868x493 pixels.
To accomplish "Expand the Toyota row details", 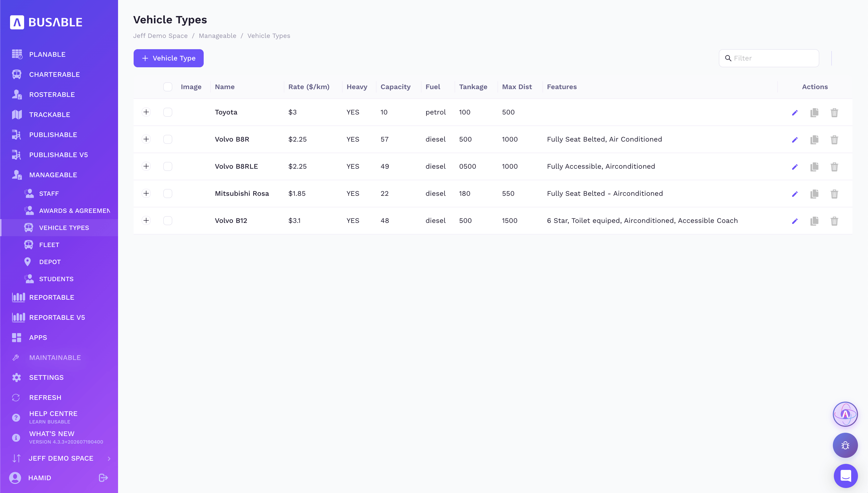I will click(146, 112).
